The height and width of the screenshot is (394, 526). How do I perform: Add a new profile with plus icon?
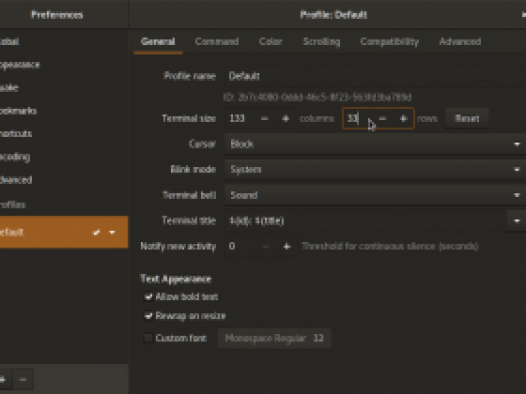tap(3, 380)
